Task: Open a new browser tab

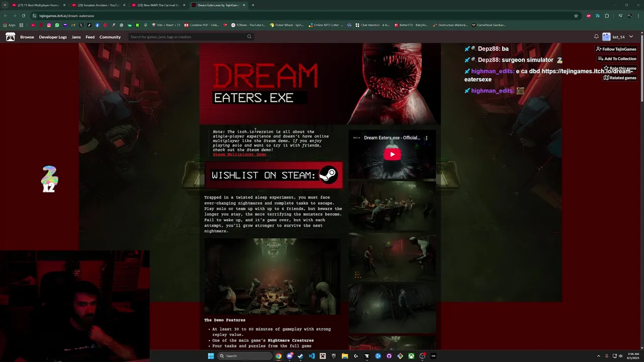Action: tap(253, 5)
